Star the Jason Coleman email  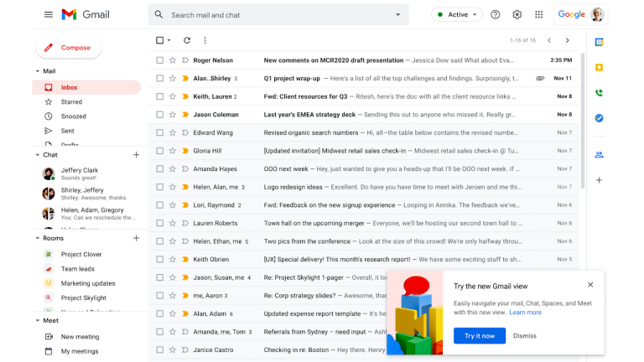(173, 115)
